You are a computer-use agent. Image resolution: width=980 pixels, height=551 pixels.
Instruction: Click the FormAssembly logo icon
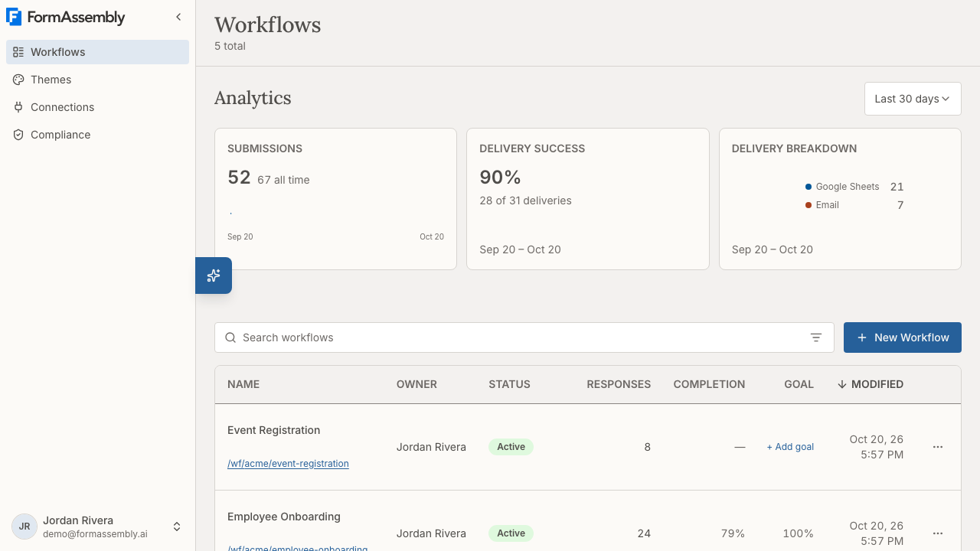(14, 17)
